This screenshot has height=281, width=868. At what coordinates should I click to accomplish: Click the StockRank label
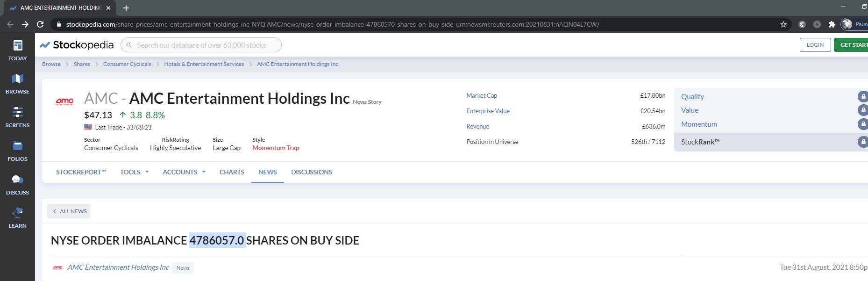tap(700, 142)
